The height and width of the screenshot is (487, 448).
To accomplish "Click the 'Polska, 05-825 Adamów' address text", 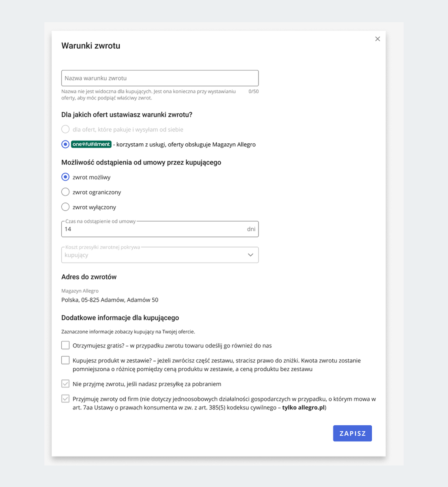I will click(x=110, y=300).
